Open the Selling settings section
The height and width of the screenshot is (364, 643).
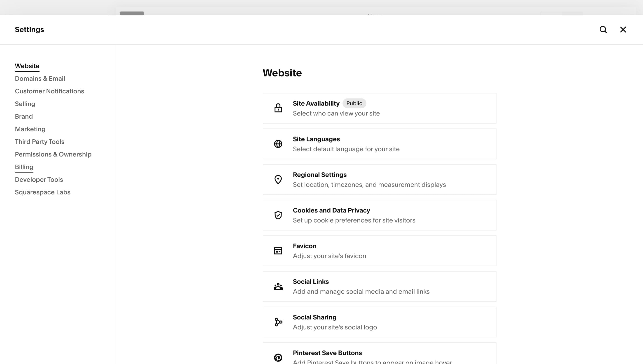pyautogui.click(x=25, y=104)
